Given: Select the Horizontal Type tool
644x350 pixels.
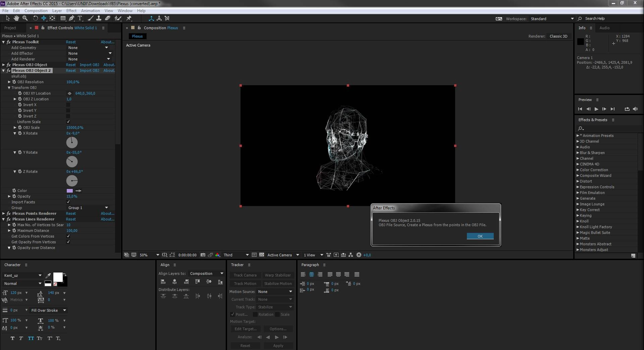Looking at the screenshot, I should pyautogui.click(x=80, y=18).
